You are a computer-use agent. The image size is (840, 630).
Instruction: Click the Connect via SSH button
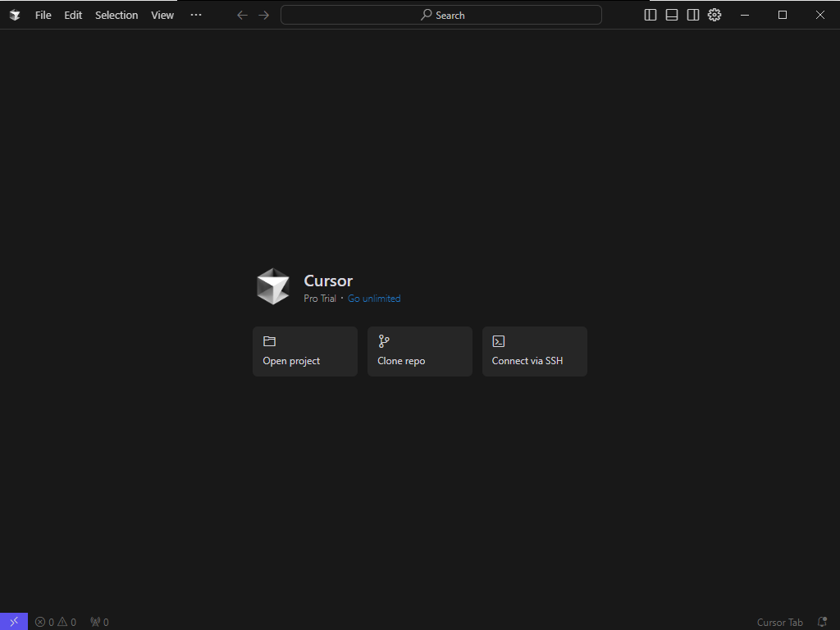(x=535, y=351)
